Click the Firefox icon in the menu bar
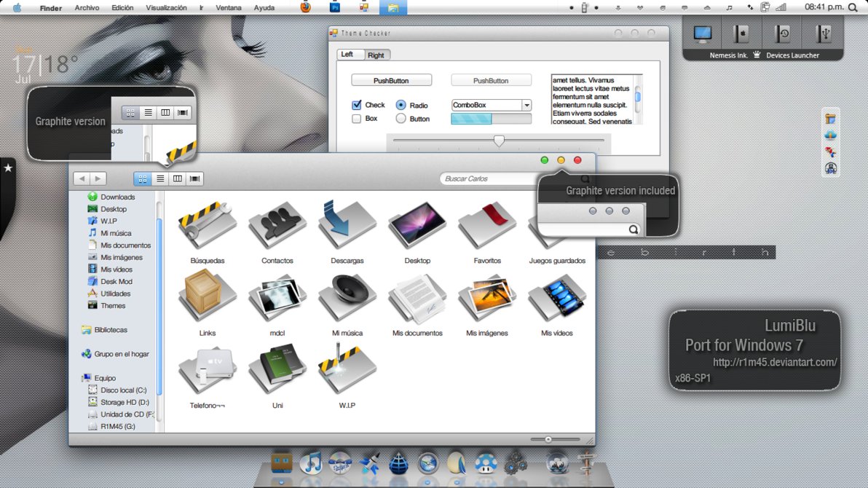868x488 pixels. (x=305, y=7)
